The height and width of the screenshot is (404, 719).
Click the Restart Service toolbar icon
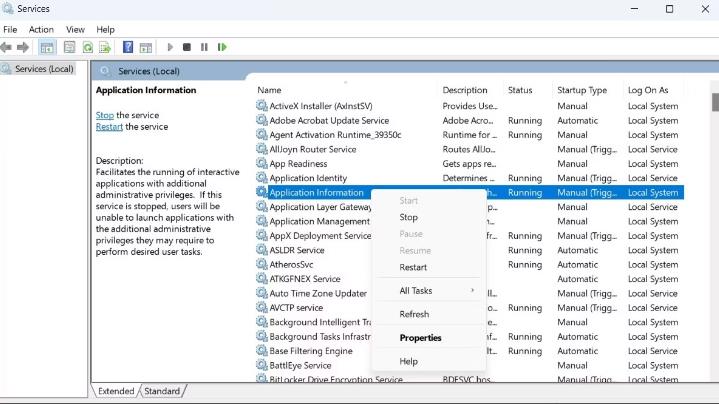coord(222,47)
